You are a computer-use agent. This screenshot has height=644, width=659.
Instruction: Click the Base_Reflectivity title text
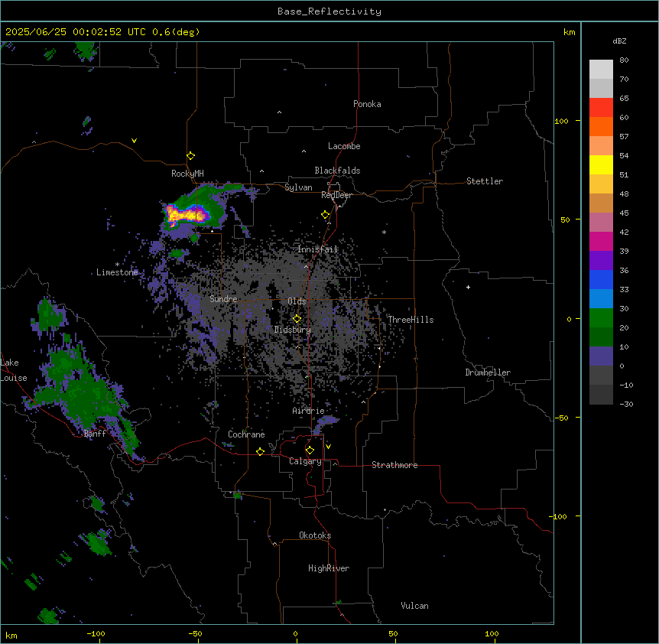[329, 11]
